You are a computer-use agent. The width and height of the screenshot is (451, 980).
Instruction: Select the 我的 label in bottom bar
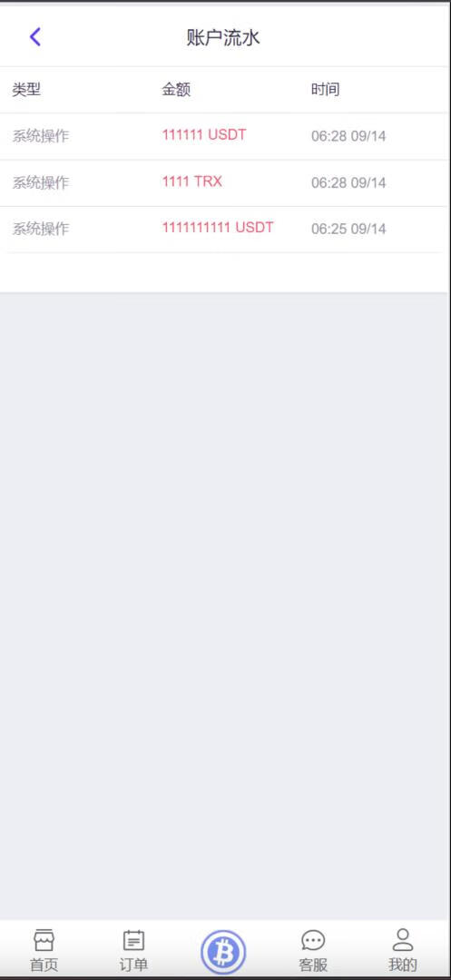pos(403,965)
